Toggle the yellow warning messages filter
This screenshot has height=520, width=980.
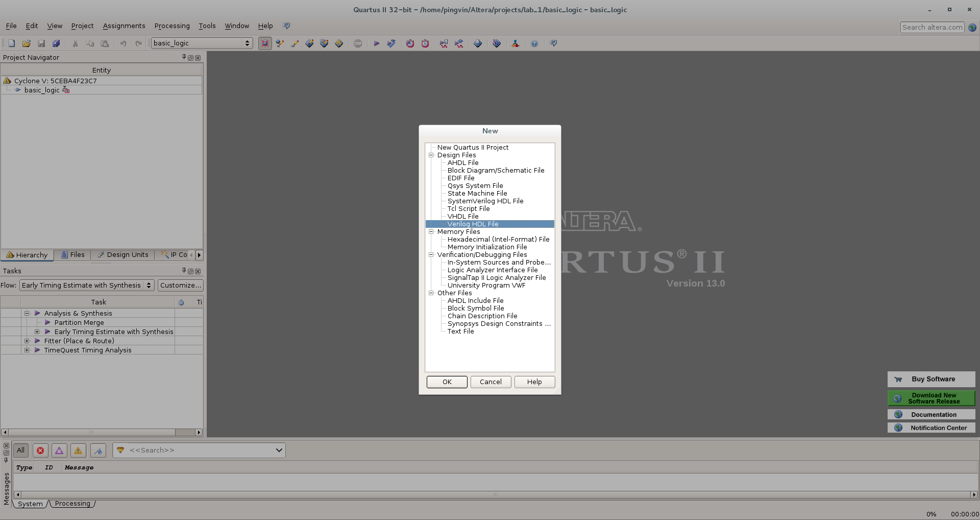[78, 450]
